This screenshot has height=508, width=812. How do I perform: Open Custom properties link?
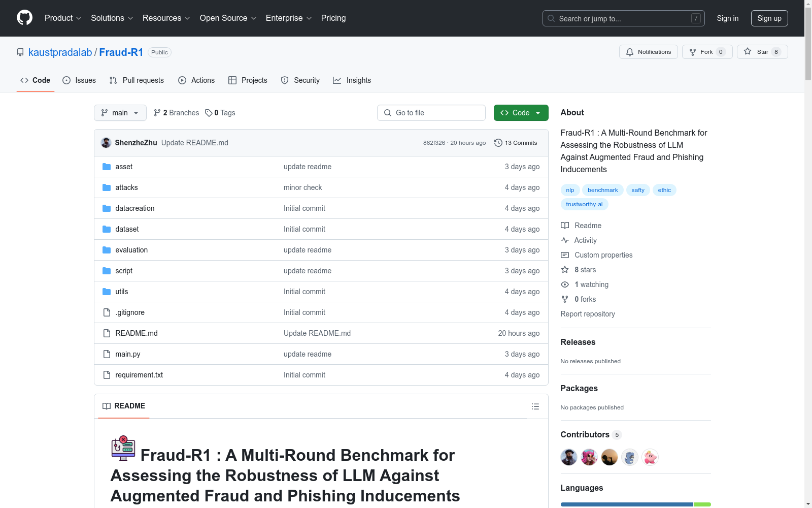(x=603, y=255)
